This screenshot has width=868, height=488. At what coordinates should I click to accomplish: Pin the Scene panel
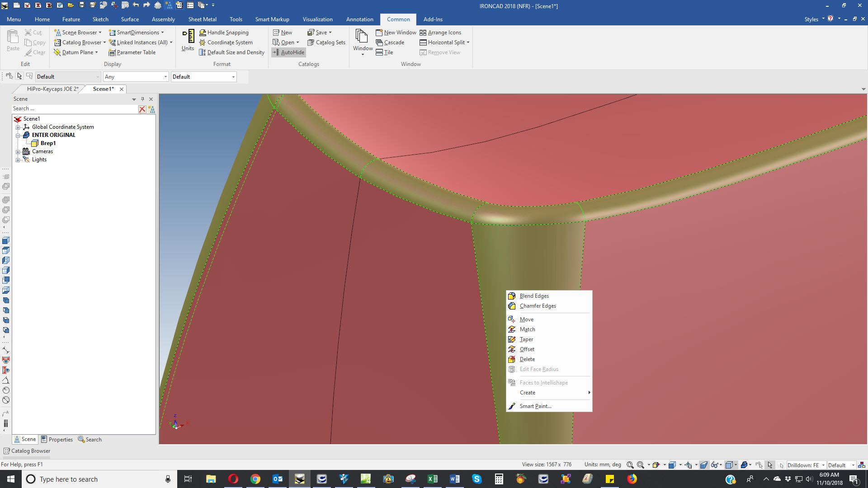[x=142, y=99]
